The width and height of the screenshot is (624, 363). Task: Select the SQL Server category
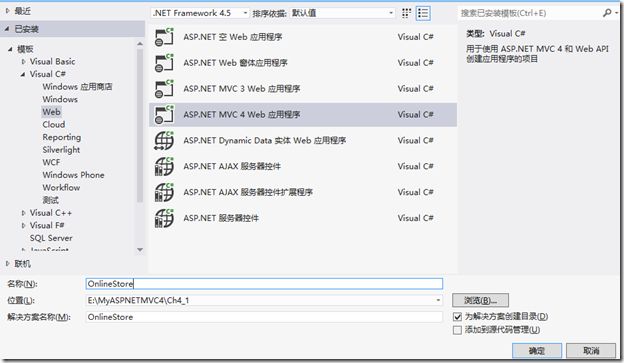point(51,238)
